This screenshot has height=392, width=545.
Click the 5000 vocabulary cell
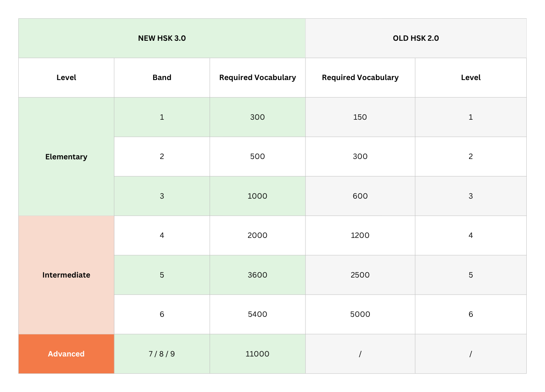pos(360,314)
